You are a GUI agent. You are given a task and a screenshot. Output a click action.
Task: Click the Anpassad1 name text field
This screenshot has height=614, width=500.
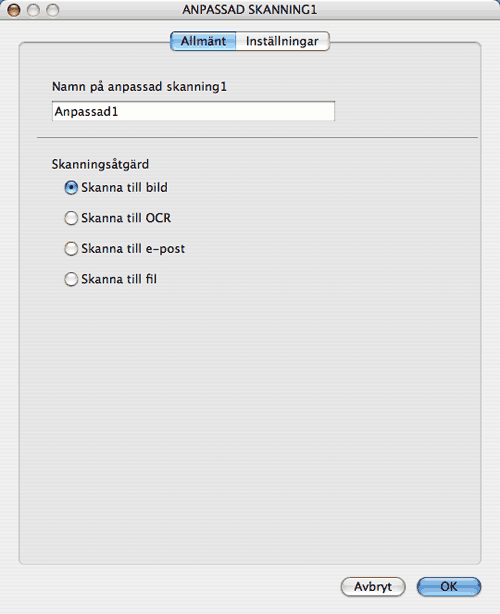(193, 112)
